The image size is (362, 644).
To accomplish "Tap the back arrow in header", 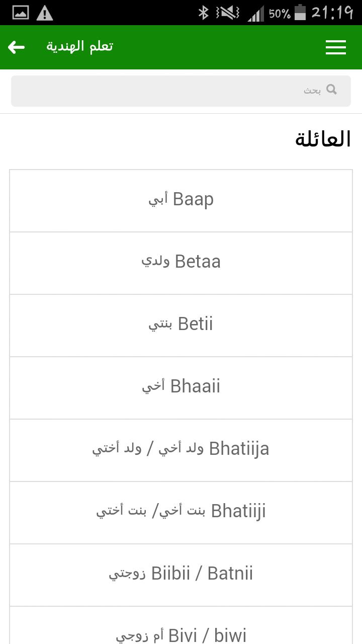I will [16, 47].
